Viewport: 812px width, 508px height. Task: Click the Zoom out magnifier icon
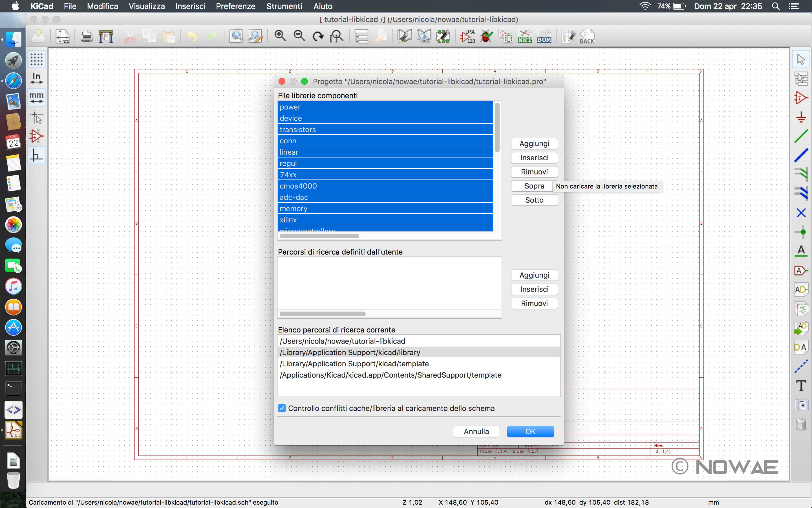click(x=299, y=36)
